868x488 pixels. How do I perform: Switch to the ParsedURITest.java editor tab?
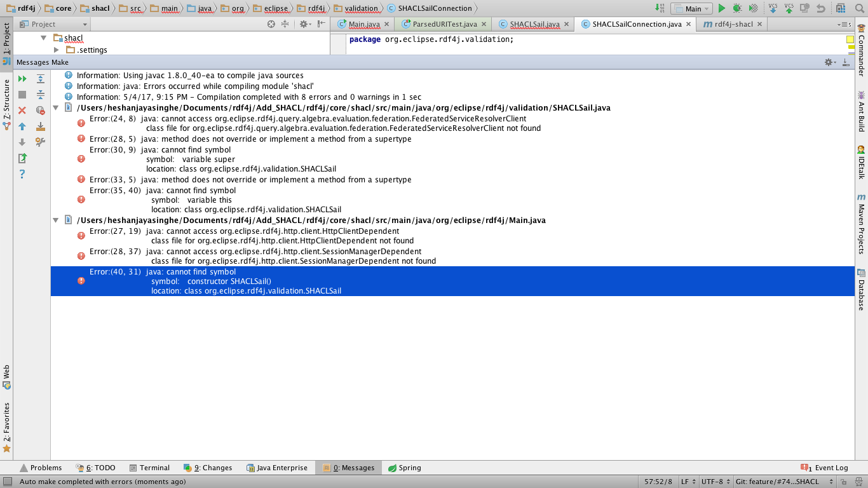444,24
